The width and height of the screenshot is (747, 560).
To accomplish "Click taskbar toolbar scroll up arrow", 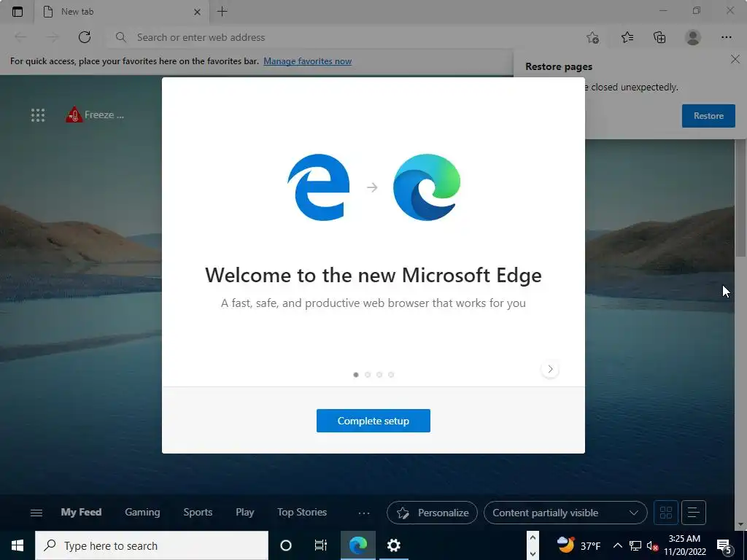I will coord(533,538).
